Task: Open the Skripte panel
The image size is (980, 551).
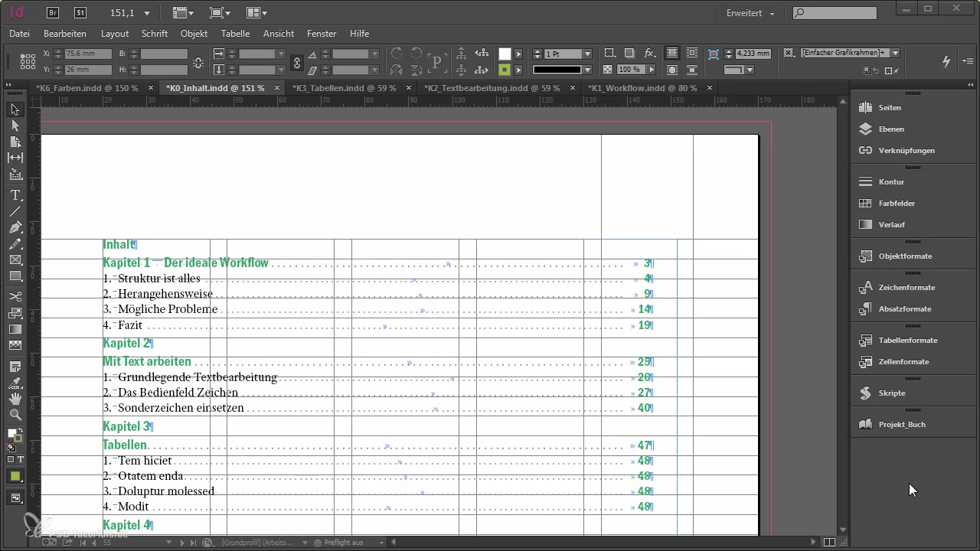Action: pyautogui.click(x=892, y=393)
